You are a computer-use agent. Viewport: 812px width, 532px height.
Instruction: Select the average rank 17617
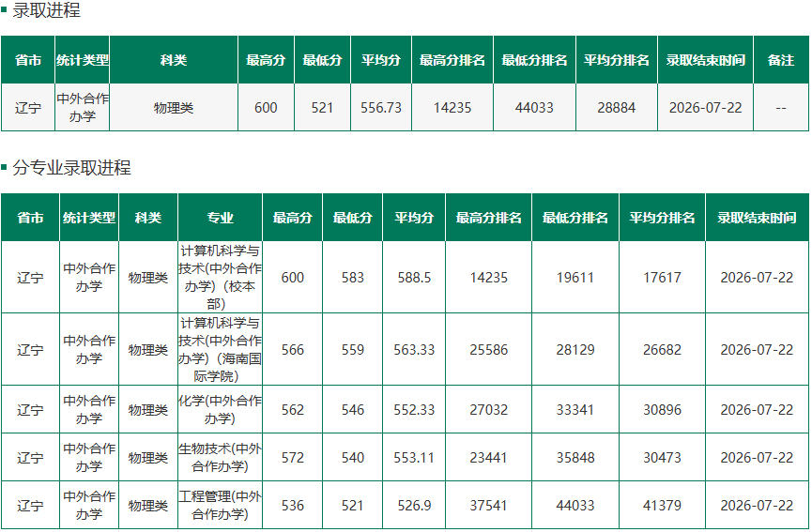point(663,278)
